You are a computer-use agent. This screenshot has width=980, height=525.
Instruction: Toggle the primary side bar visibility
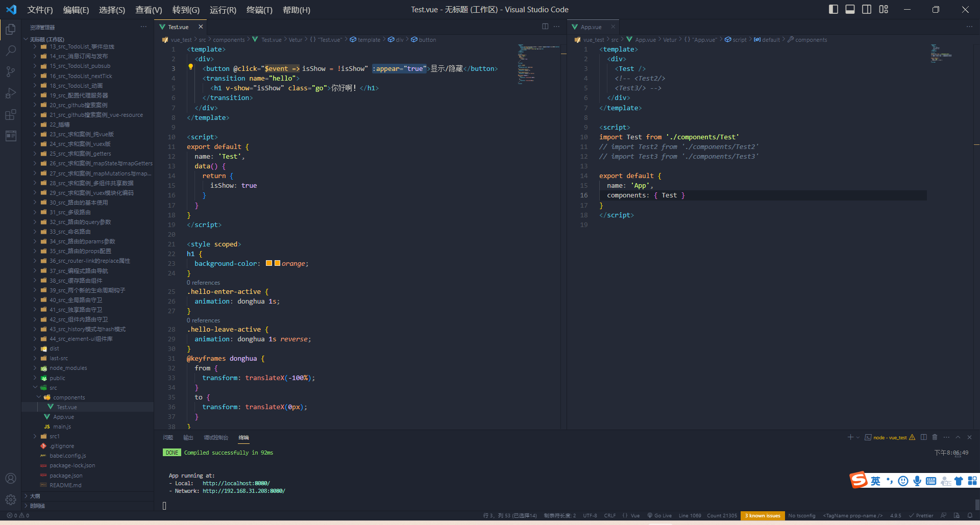coord(834,9)
